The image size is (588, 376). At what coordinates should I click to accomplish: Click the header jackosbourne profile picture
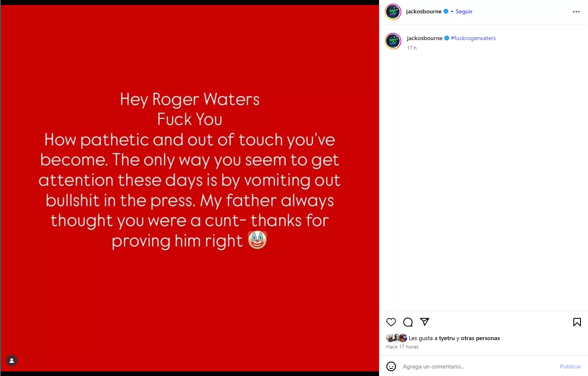point(393,12)
